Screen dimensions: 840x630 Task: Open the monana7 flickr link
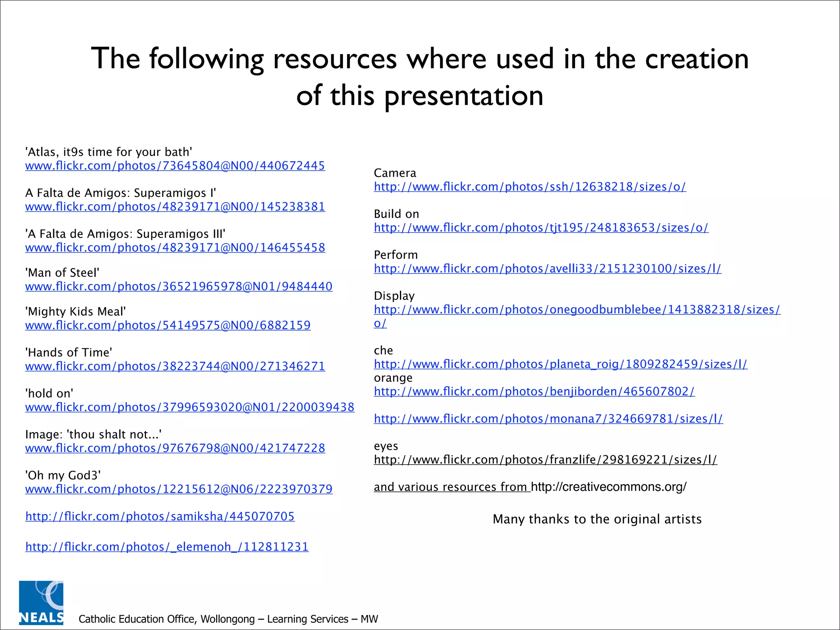(548, 419)
